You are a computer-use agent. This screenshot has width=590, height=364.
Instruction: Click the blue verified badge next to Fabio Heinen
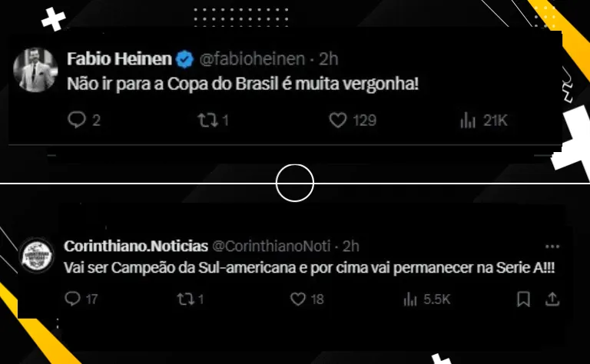[x=184, y=58]
